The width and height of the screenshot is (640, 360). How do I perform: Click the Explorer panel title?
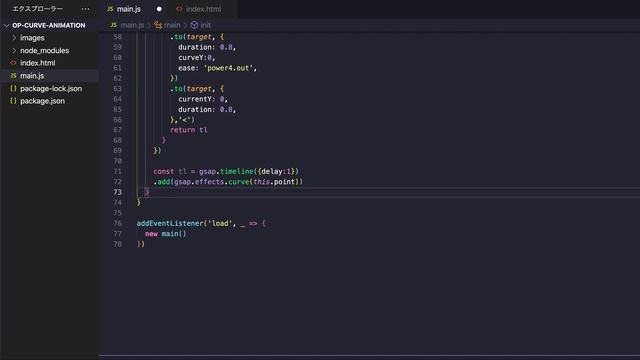pos(38,9)
